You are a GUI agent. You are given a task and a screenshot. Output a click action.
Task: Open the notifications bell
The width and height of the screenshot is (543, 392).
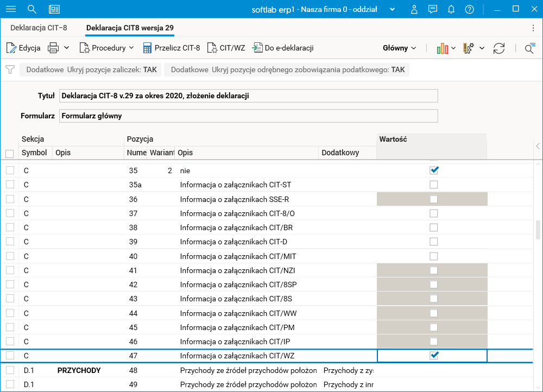(x=451, y=9)
